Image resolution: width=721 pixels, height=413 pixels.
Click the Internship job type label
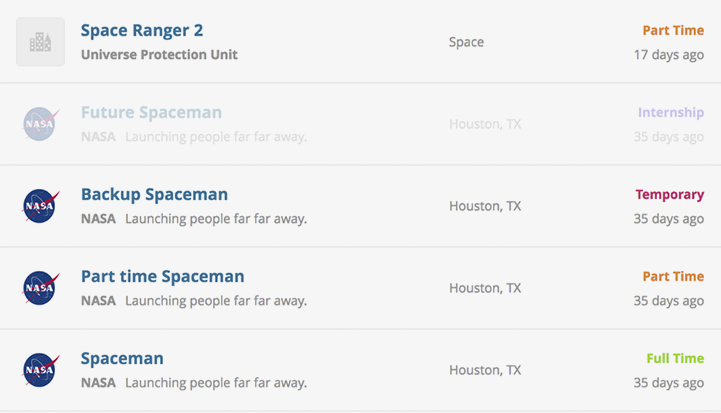[x=670, y=112]
